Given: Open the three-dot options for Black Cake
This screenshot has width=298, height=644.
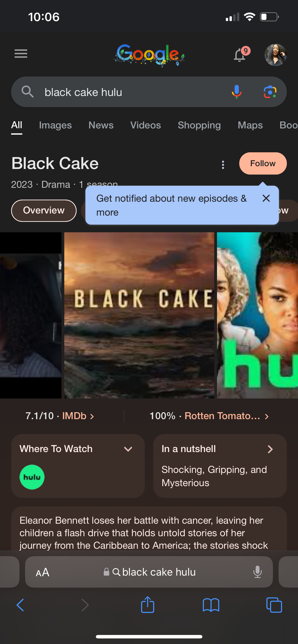Looking at the screenshot, I should 223,165.
